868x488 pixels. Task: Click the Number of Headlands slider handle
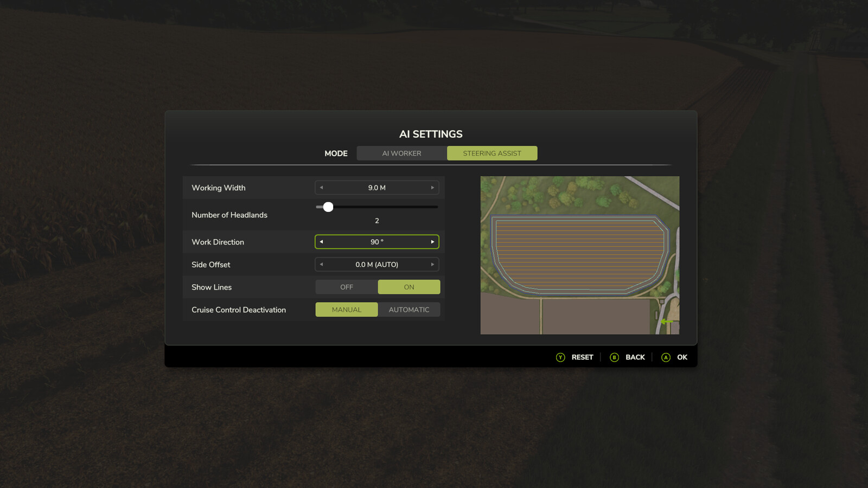tap(328, 207)
